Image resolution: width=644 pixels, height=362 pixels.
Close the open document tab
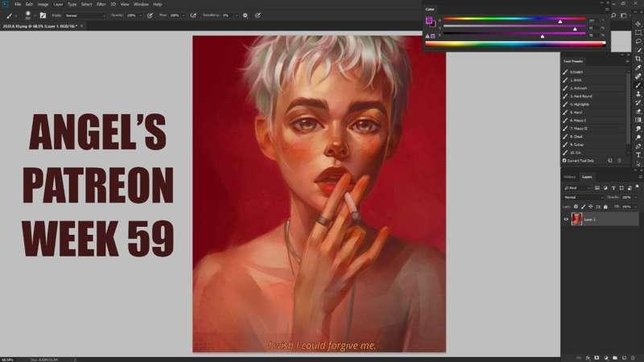click(x=82, y=26)
